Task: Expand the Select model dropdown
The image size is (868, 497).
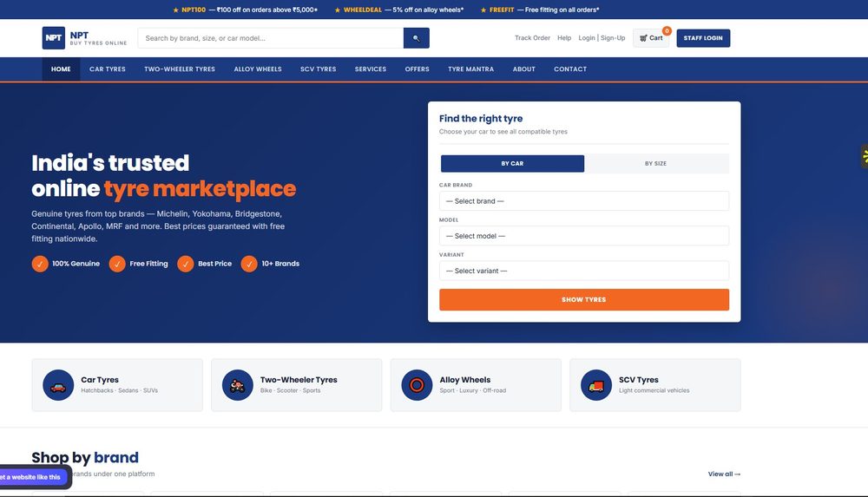Action: pos(584,236)
